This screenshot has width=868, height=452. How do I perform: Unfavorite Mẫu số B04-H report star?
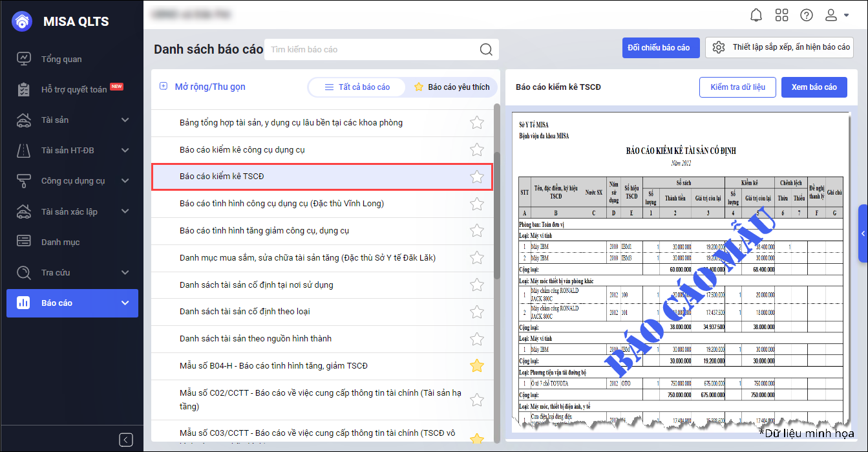point(477,366)
